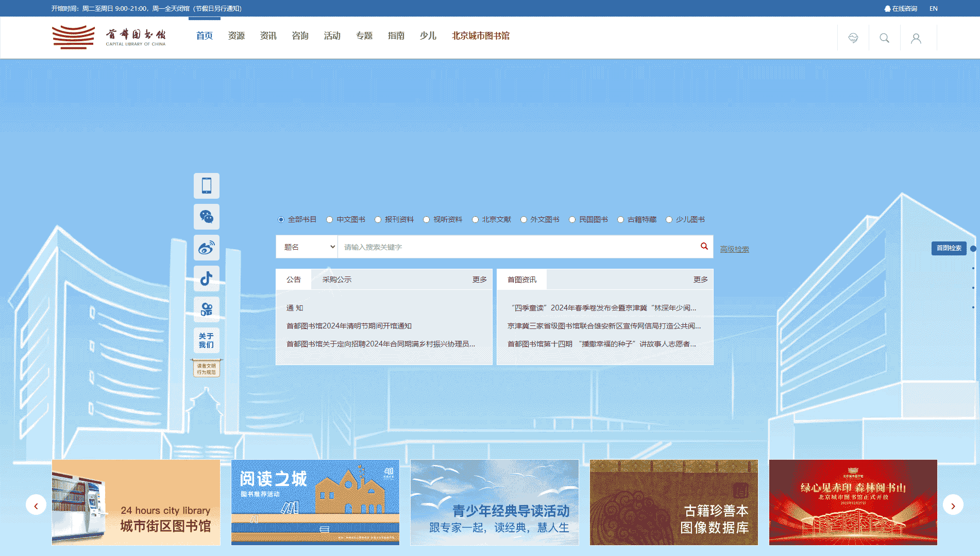Viewport: 980px width, 556px height.
Task: Open the 资源 navigation menu
Action: point(236,36)
